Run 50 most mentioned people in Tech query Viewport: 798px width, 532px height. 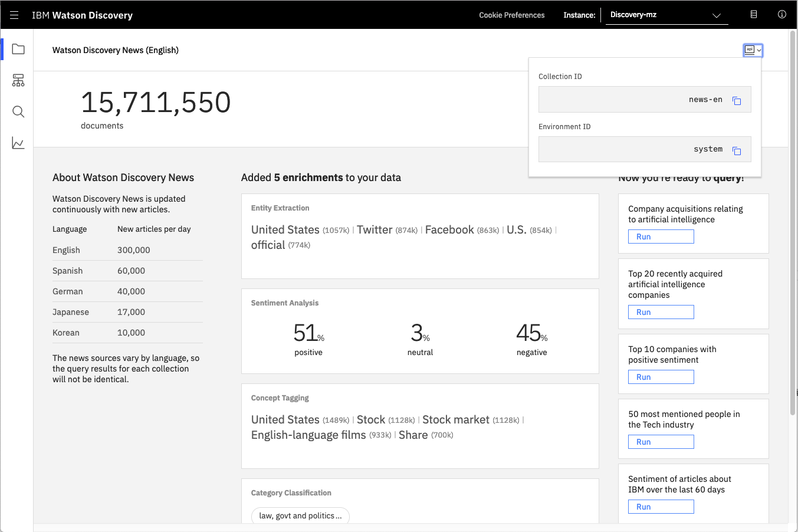pyautogui.click(x=661, y=442)
